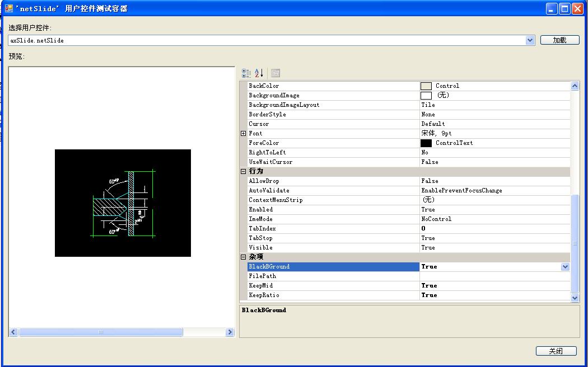The height and width of the screenshot is (367, 588).
Task: Click the preview horizontal scrollbar right arrow
Action: (x=230, y=332)
